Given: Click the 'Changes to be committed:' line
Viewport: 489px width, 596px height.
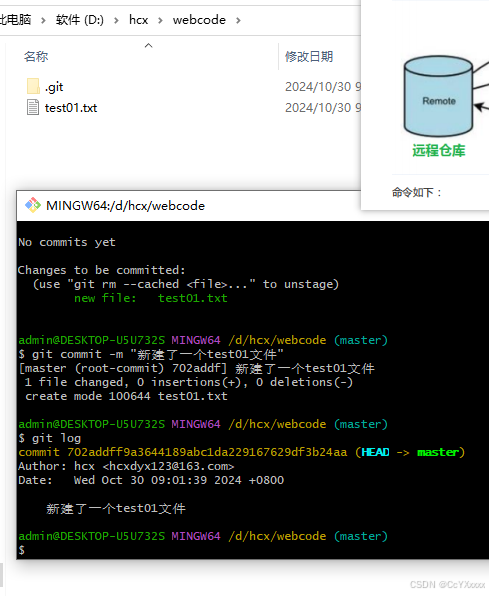Looking at the screenshot, I should pyautogui.click(x=102, y=270).
